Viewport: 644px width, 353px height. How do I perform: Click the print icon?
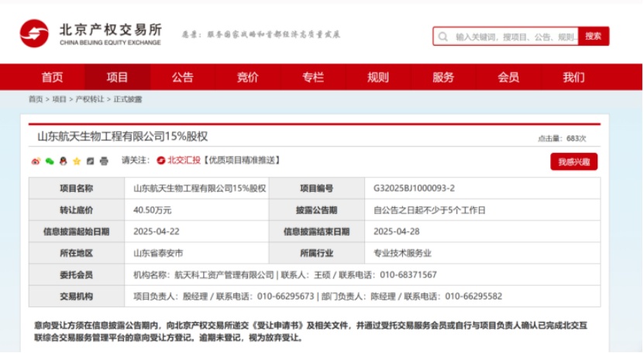pos(104,161)
